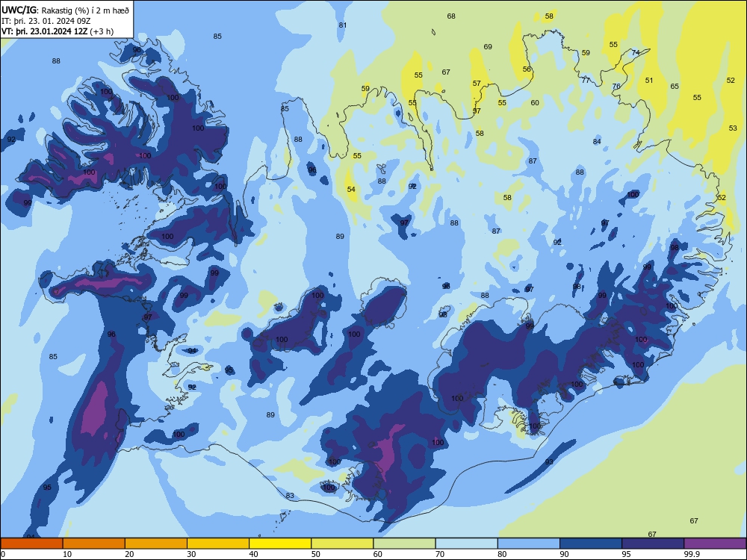Viewport: 747px width, 560px height.
Task: Select the 10–20 orange legend swatch
Action: click(x=94, y=544)
